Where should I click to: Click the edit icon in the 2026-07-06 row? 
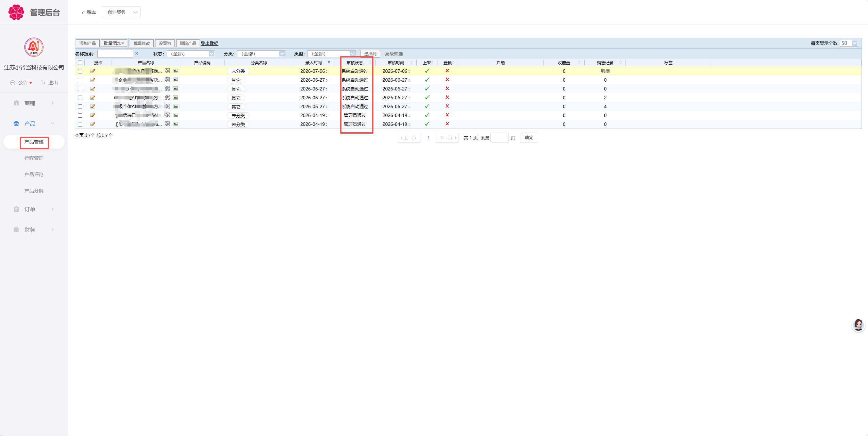(x=93, y=71)
